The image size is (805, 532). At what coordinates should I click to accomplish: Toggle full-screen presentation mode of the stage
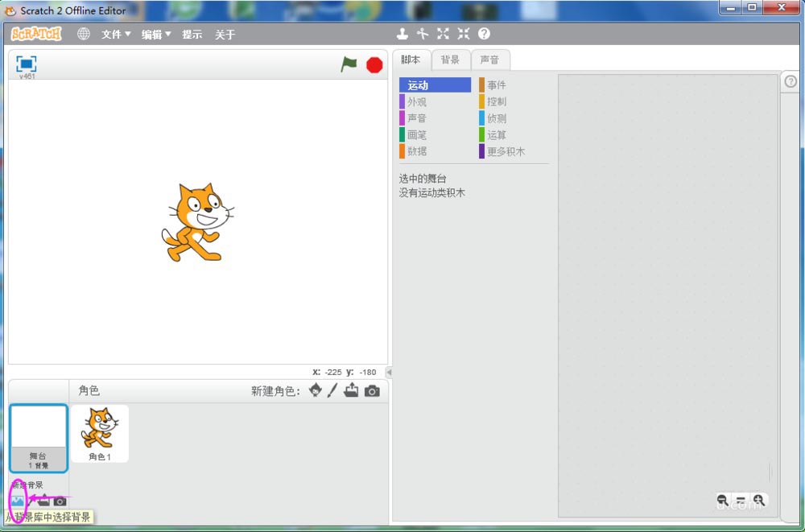pos(27,64)
